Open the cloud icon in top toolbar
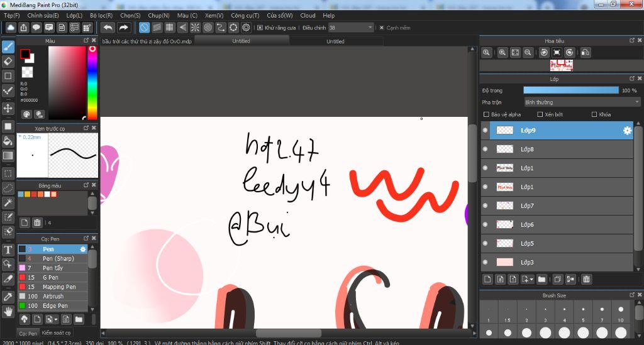644x345 pixels. pyautogui.click(x=11, y=28)
